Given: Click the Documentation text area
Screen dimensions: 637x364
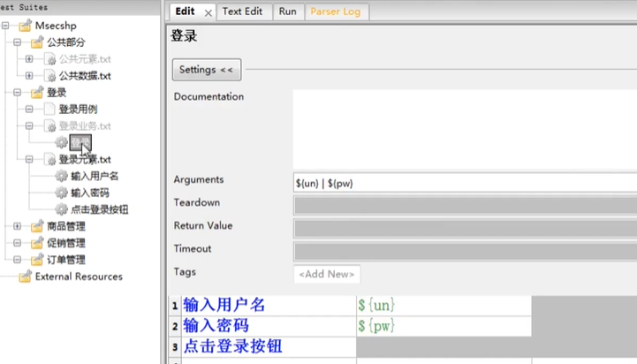Looking at the screenshot, I should tap(465, 129).
